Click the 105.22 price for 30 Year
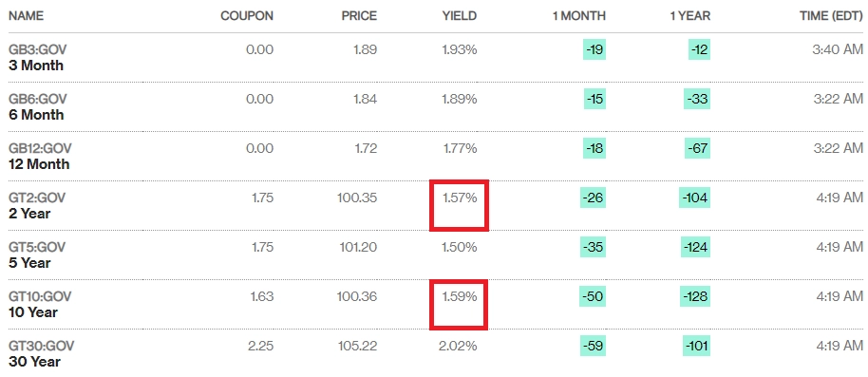868x377 pixels. tap(358, 347)
